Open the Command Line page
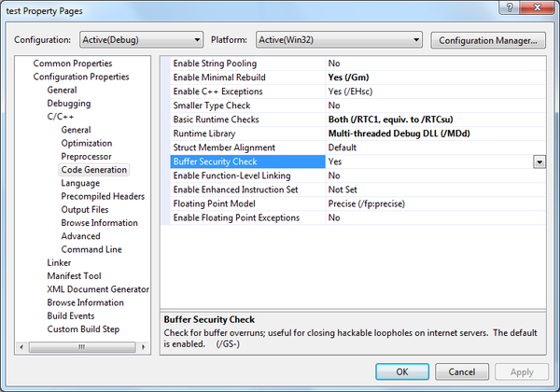 [x=91, y=249]
